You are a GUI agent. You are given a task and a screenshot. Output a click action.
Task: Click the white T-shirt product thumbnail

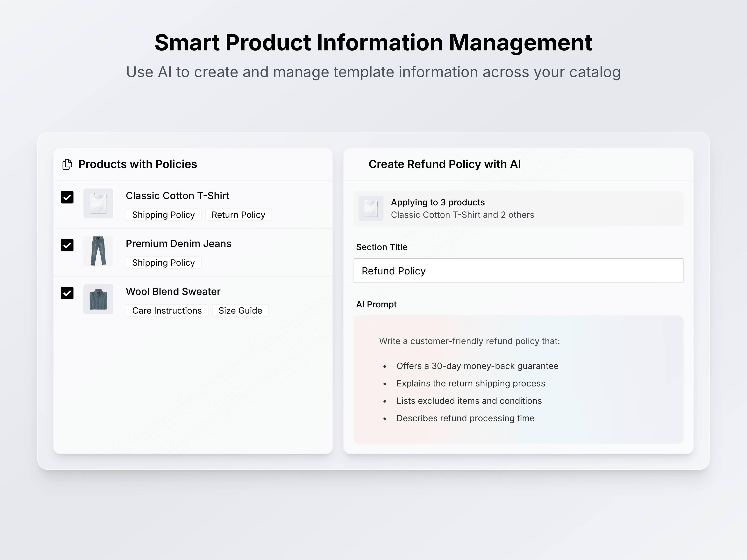[x=98, y=203]
